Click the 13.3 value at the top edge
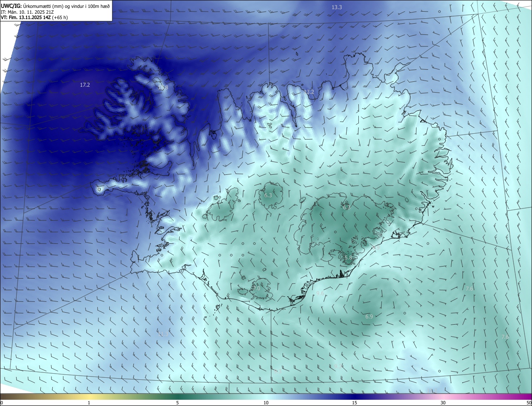Image resolution: width=532 pixels, height=406 pixels. pyautogui.click(x=337, y=7)
